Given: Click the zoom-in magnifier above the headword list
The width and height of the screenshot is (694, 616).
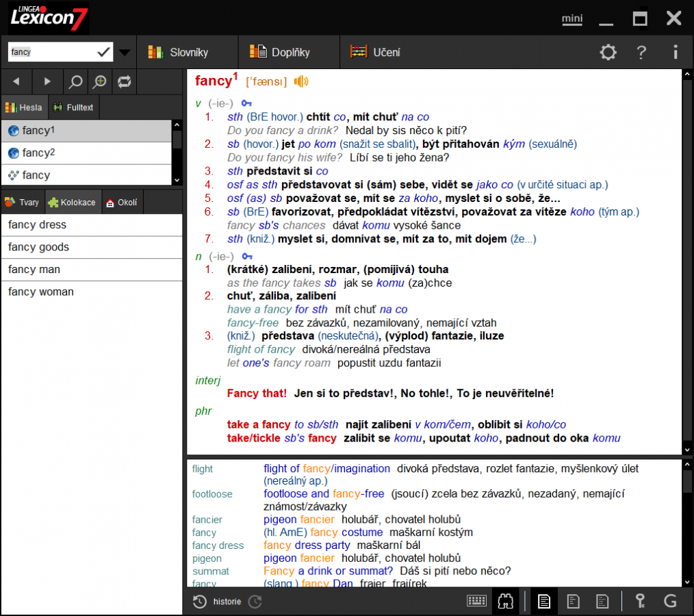Looking at the screenshot, I should point(99,81).
